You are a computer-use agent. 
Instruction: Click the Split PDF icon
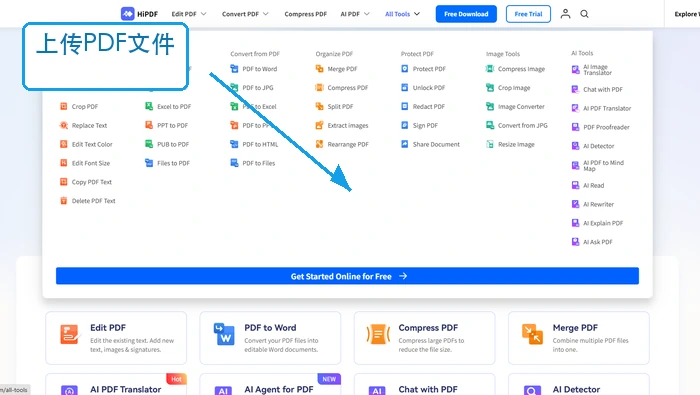click(x=319, y=106)
